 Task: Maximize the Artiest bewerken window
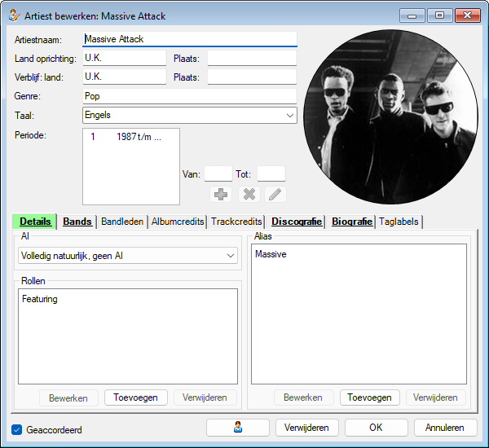point(440,15)
